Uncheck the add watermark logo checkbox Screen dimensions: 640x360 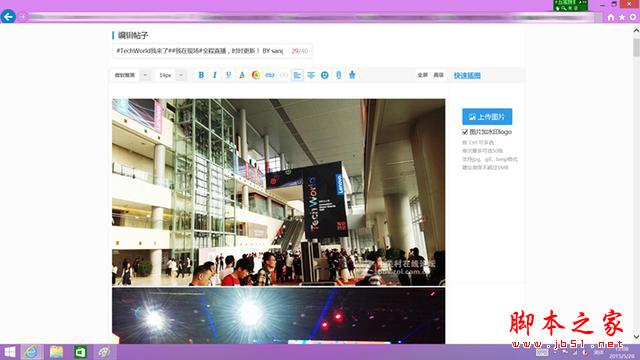coord(465,132)
